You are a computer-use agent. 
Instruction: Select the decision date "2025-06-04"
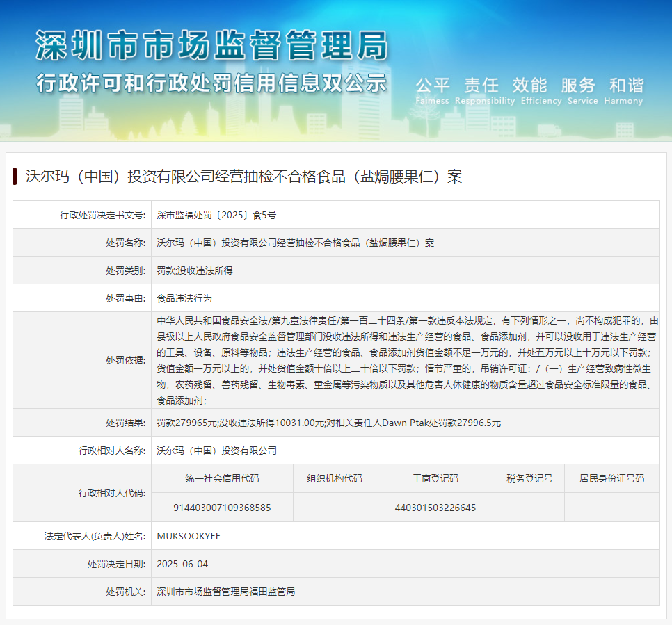click(182, 565)
